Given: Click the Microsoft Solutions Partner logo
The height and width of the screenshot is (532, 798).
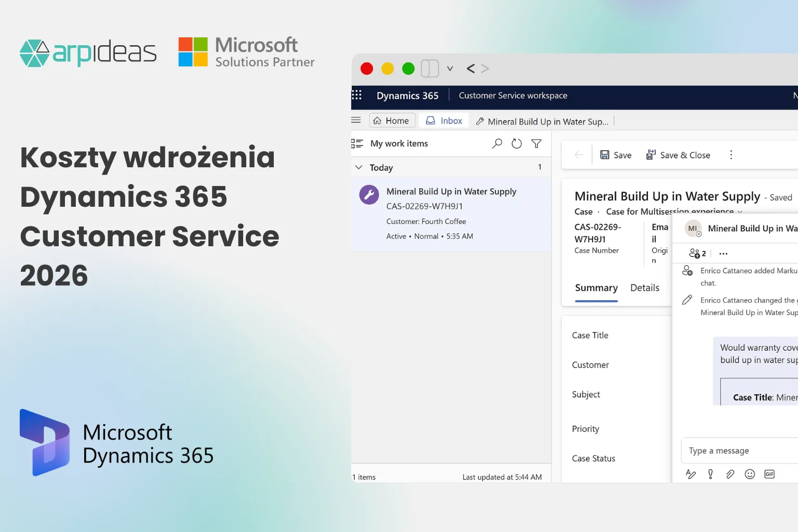Looking at the screenshot, I should coord(246,52).
